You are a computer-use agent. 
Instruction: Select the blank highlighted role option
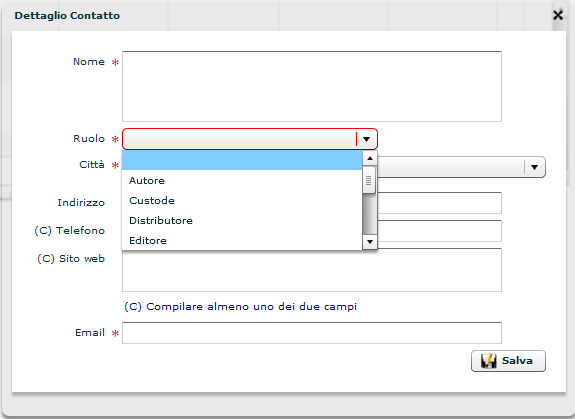click(x=242, y=161)
